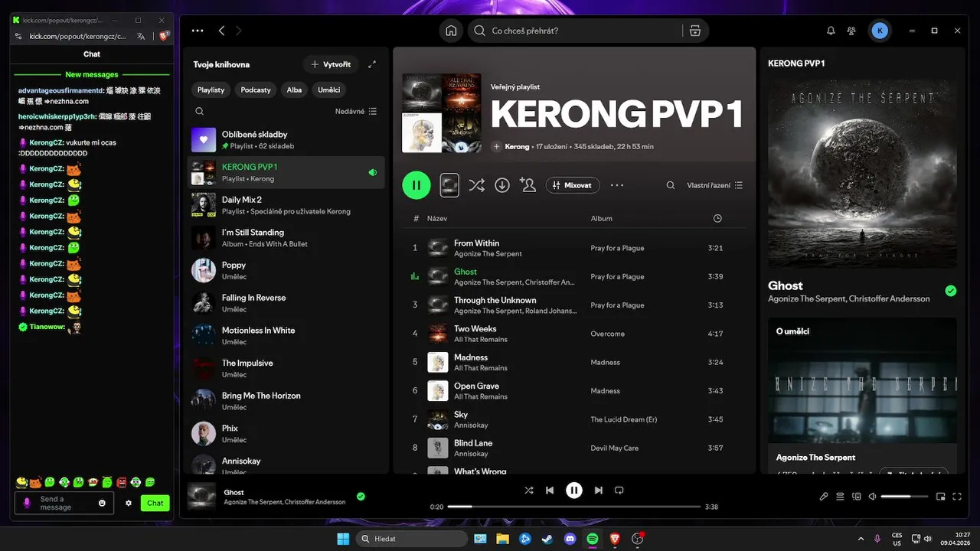Open Vlastní řazení sort dropdown
Screen dimensions: 980x551
pos(714,185)
